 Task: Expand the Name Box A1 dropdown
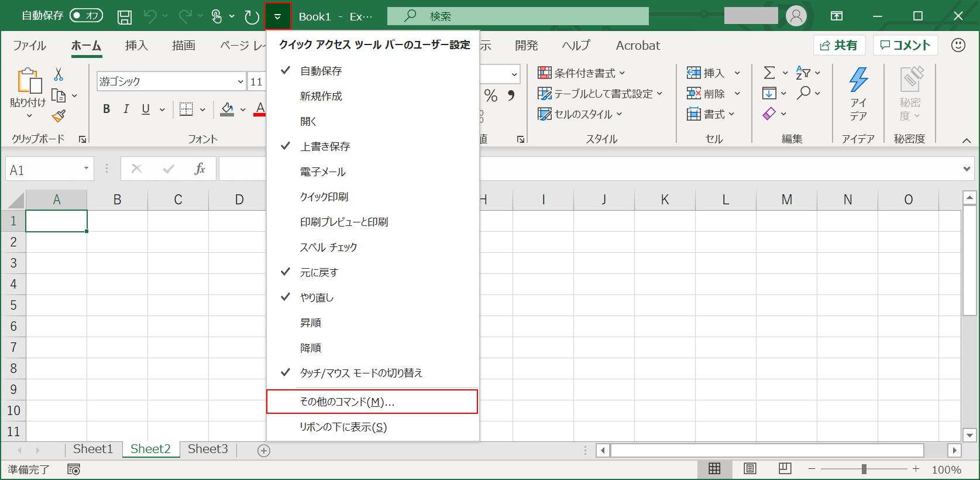86,169
